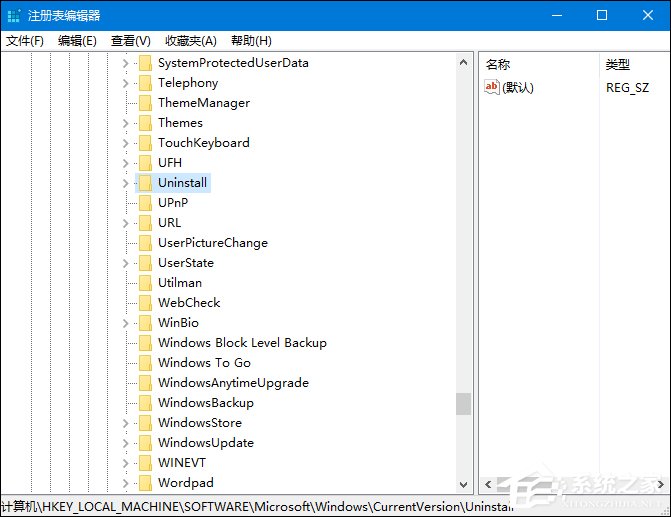Expand the WinBio tree node
The height and width of the screenshot is (517, 671).
click(x=125, y=323)
